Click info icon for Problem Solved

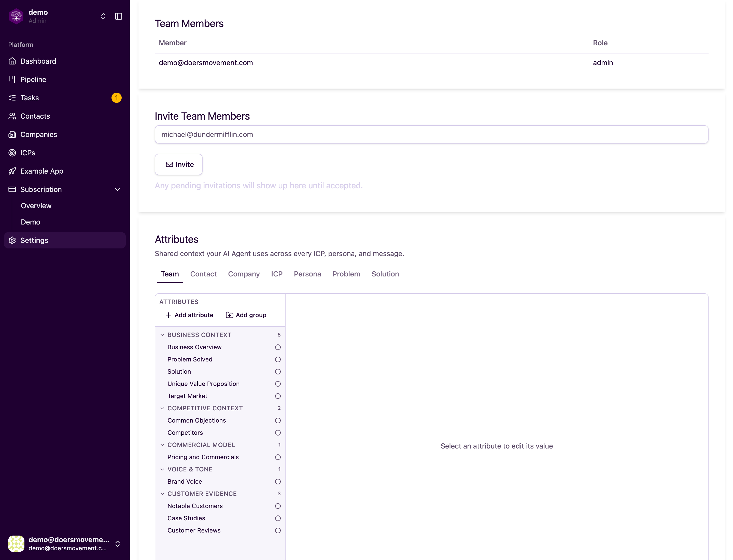(x=278, y=359)
